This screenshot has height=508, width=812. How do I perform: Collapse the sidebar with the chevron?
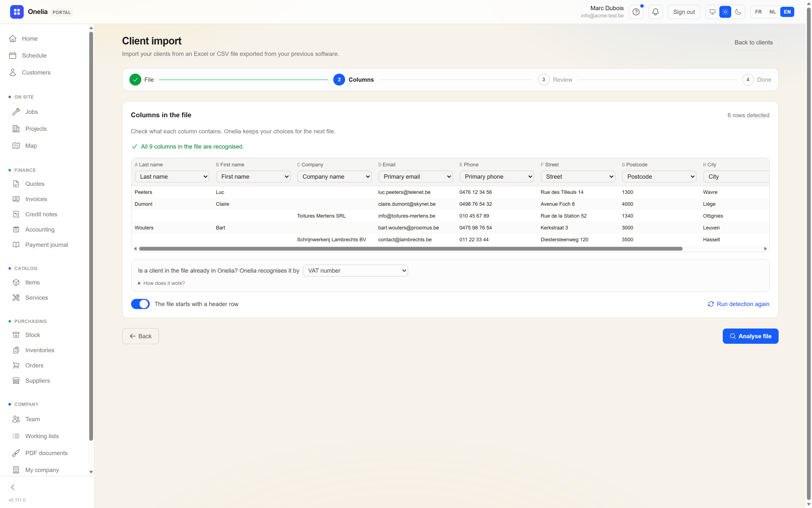coord(13,487)
